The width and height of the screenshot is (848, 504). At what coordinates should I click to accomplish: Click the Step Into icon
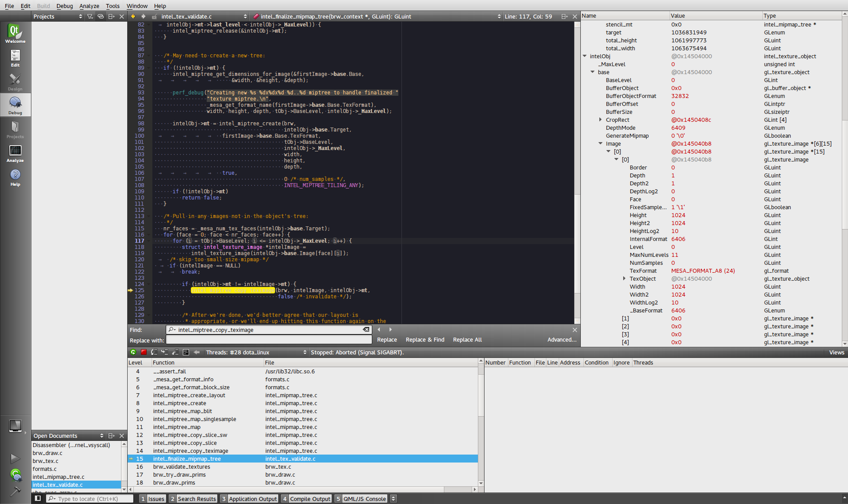point(165,352)
